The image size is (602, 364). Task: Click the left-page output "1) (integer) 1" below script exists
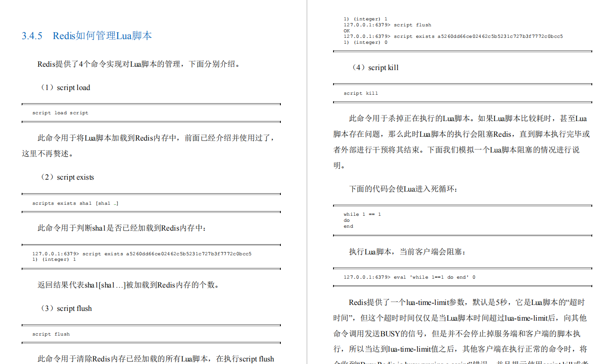tap(54, 260)
